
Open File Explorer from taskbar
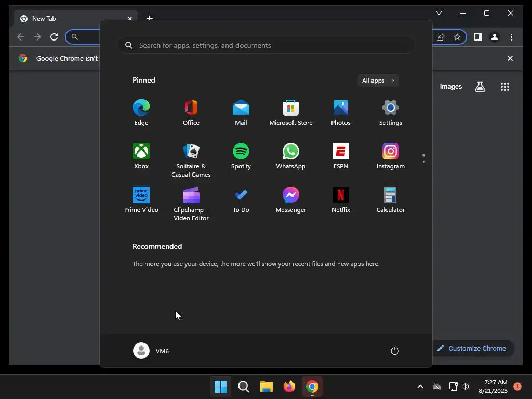pos(267,387)
